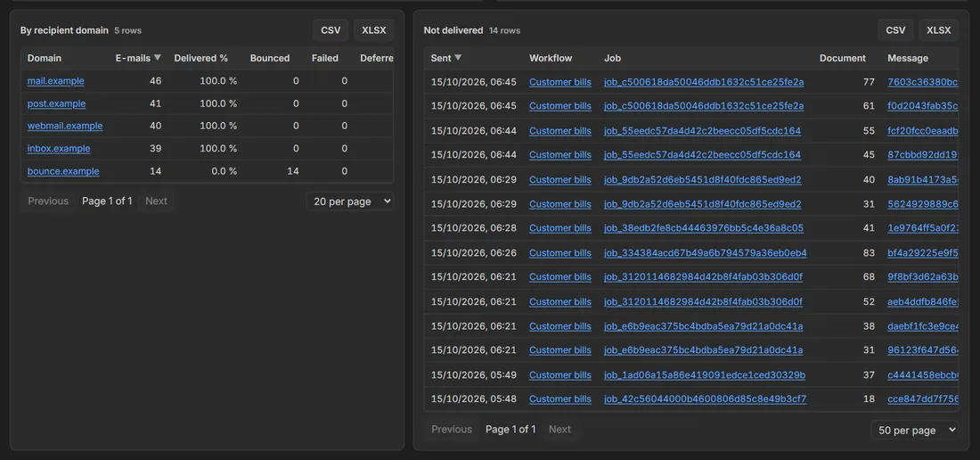Open the mail.example domain link
The image size is (980, 460).
tap(55, 80)
